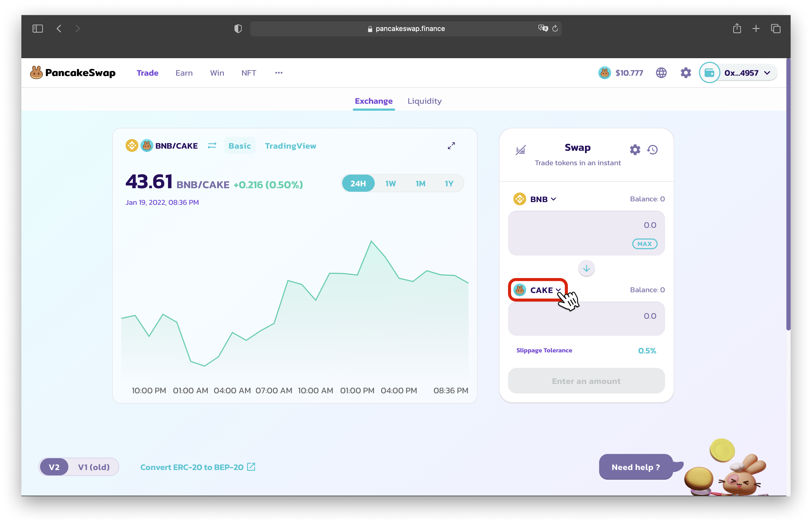
Task: Click the Slippage Tolerance label
Action: point(544,350)
